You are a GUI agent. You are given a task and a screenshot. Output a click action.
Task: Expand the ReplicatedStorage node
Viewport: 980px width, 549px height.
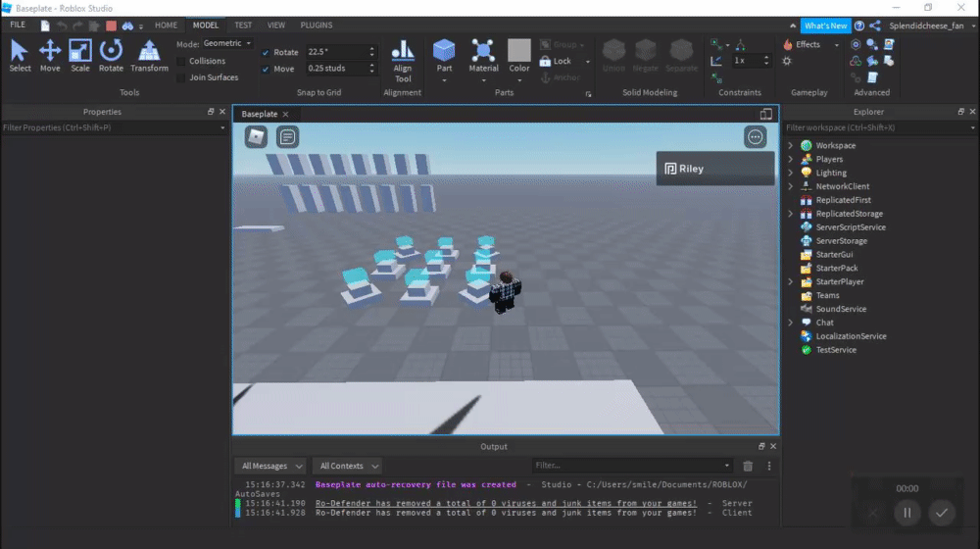[791, 213]
